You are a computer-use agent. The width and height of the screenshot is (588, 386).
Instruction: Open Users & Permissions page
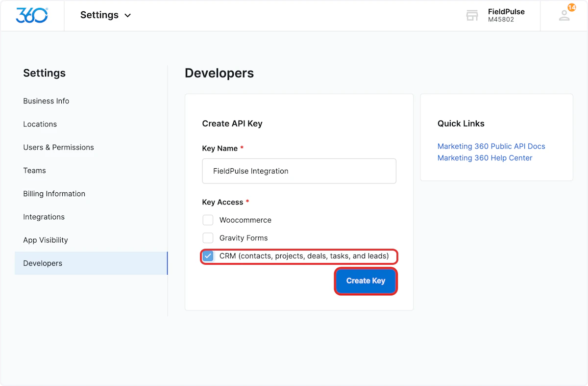click(x=58, y=147)
